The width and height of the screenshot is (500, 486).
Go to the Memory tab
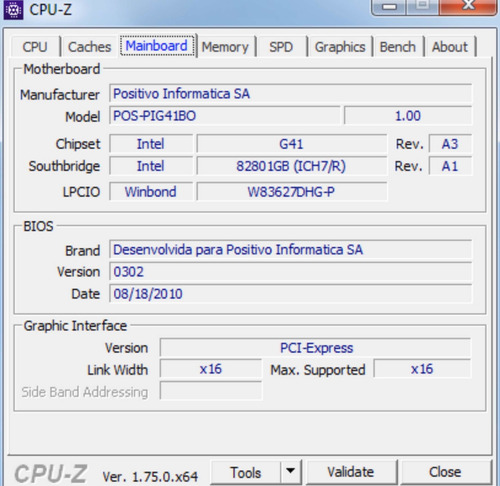tap(225, 47)
